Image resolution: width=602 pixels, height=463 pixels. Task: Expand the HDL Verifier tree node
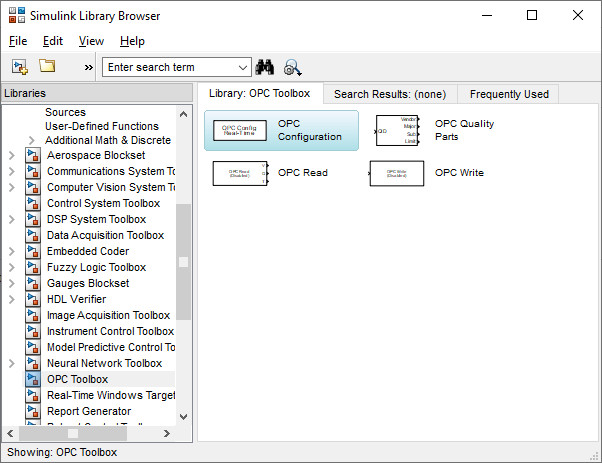pyautogui.click(x=11, y=299)
